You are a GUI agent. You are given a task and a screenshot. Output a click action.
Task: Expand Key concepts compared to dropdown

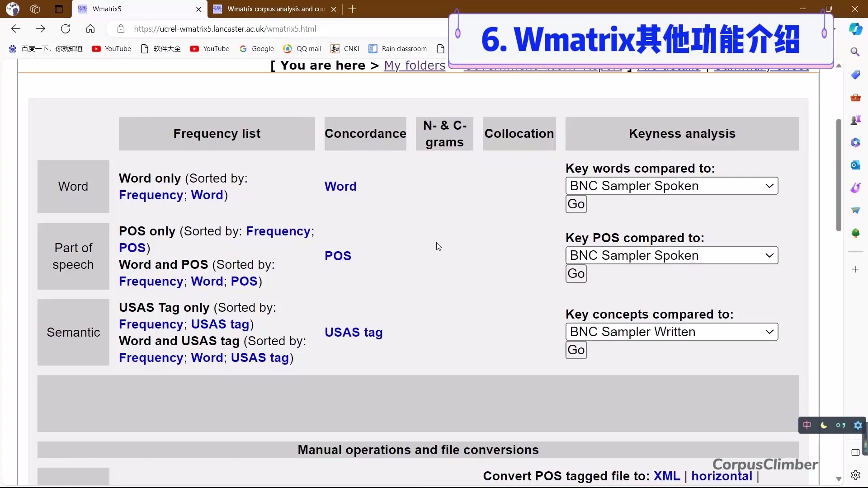coord(671,332)
